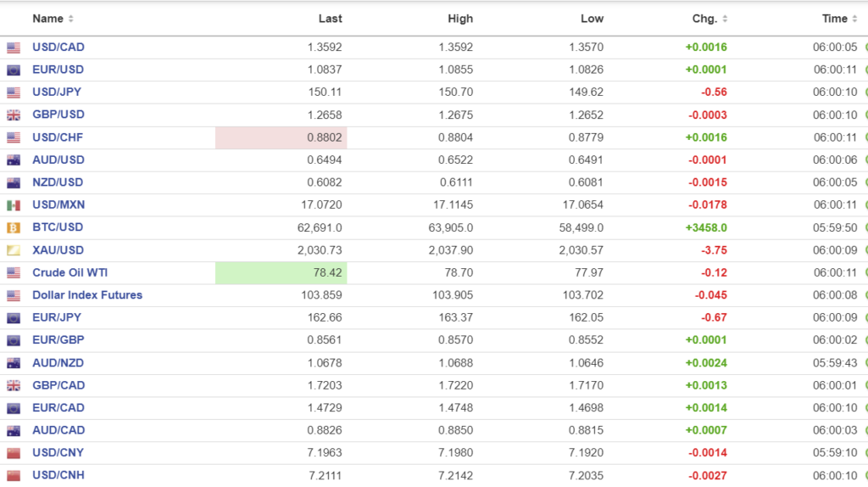Click the Mexico flag beside USD/MXN
This screenshot has height=487, width=868.
(x=14, y=205)
